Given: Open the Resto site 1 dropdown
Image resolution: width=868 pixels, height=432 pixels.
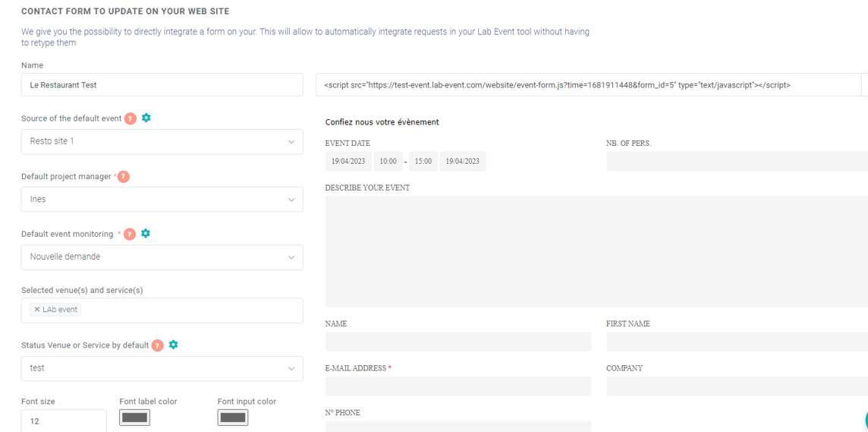Looking at the screenshot, I should coord(162,142).
